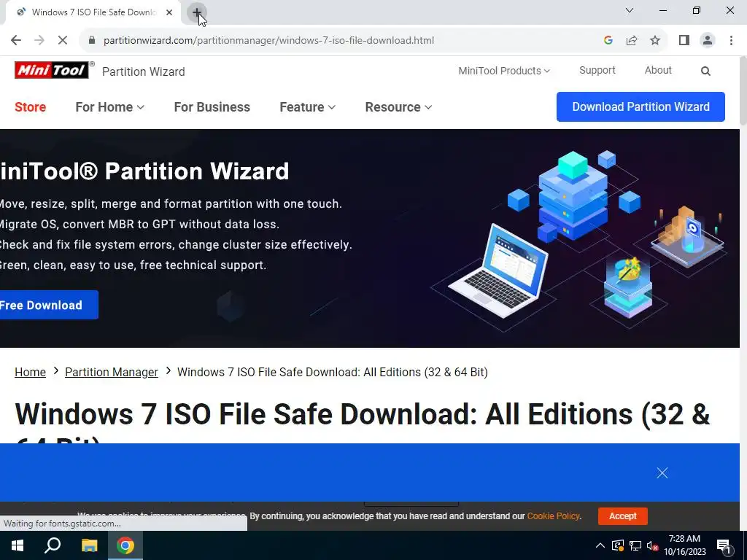Show hidden system tray icons
Screen dimensions: 747x560
click(x=600, y=545)
